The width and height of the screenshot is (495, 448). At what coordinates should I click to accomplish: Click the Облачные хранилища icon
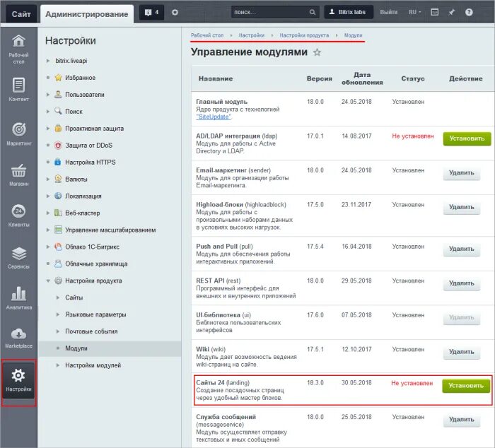point(58,264)
